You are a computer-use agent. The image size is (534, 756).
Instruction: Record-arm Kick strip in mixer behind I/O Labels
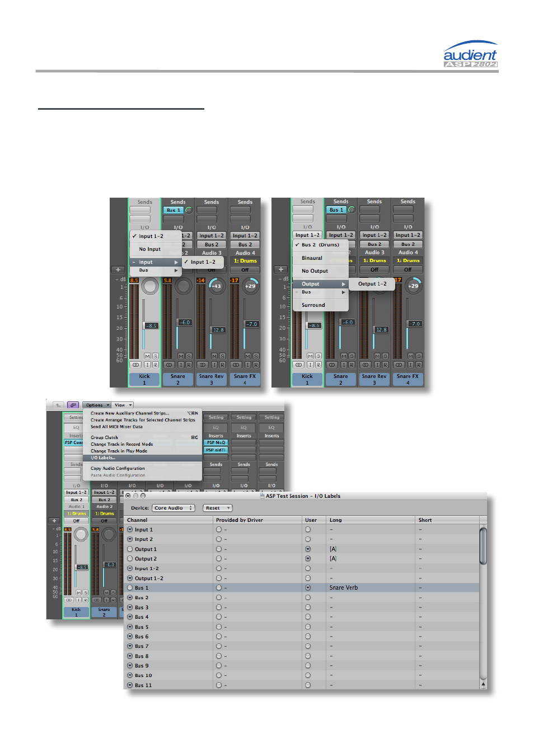[x=85, y=600]
